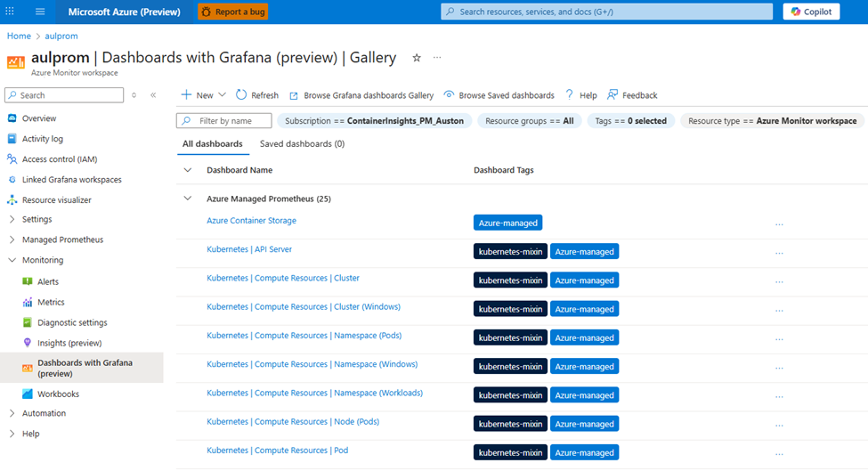The width and height of the screenshot is (868, 471).
Task: Expand the Automation section
Action: (44, 413)
